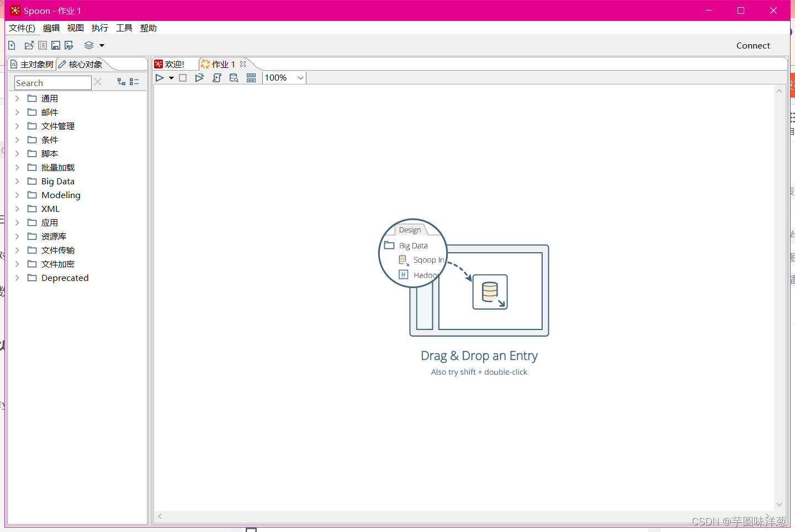
Task: Click the SQL script icon in job toolbar
Action: (x=217, y=78)
